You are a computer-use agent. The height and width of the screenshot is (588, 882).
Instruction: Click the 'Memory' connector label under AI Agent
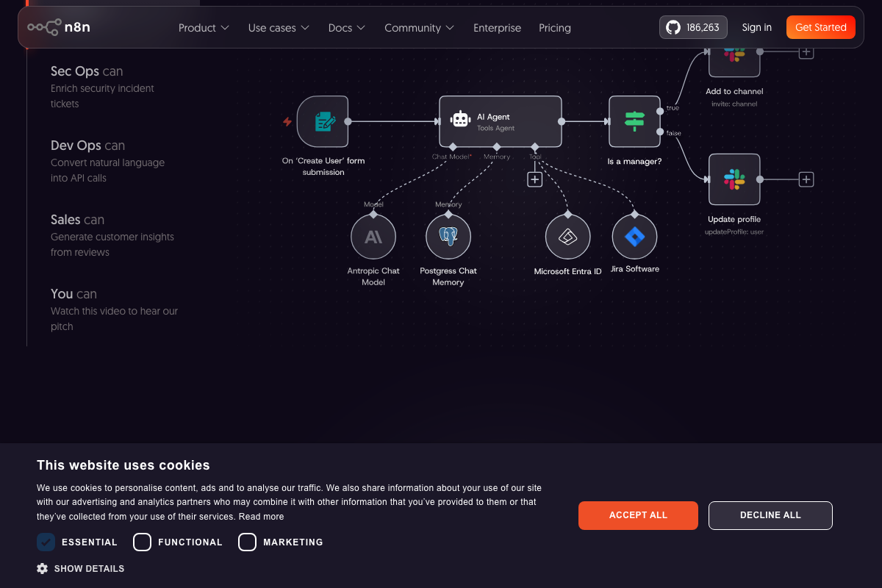click(497, 157)
